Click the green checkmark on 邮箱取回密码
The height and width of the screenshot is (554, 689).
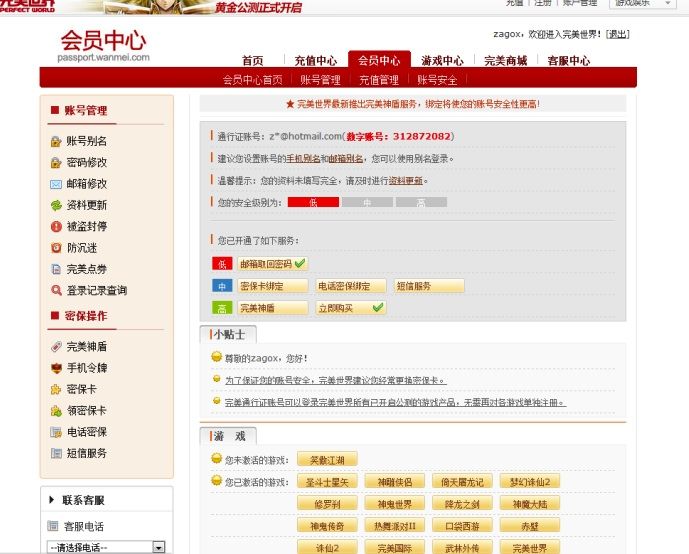pyautogui.click(x=300, y=263)
